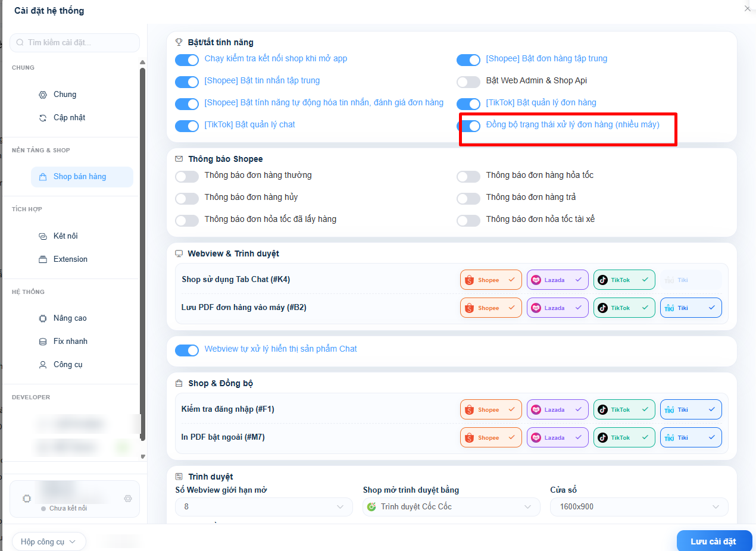
Task: Turn on Thông báo đơn hàng hủy
Action: coord(187,199)
